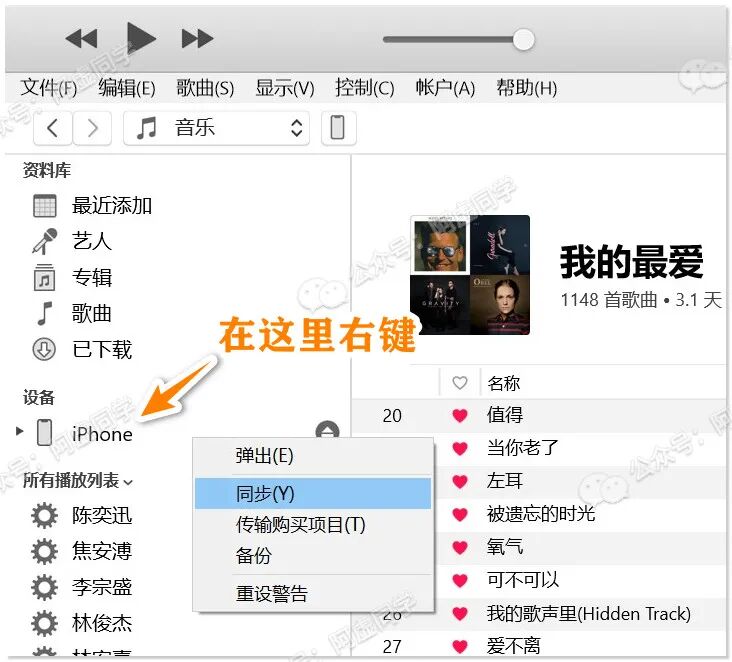The image size is (732, 662).
Task: Collapse the 所有播放列表 section chevron
Action: [128, 482]
